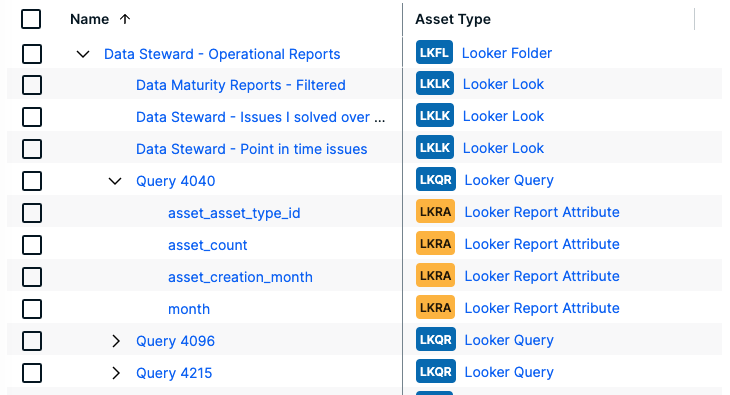The image size is (730, 395).
Task: Click LKLK badge beside Data Maturity Reports row
Action: pyautogui.click(x=435, y=84)
